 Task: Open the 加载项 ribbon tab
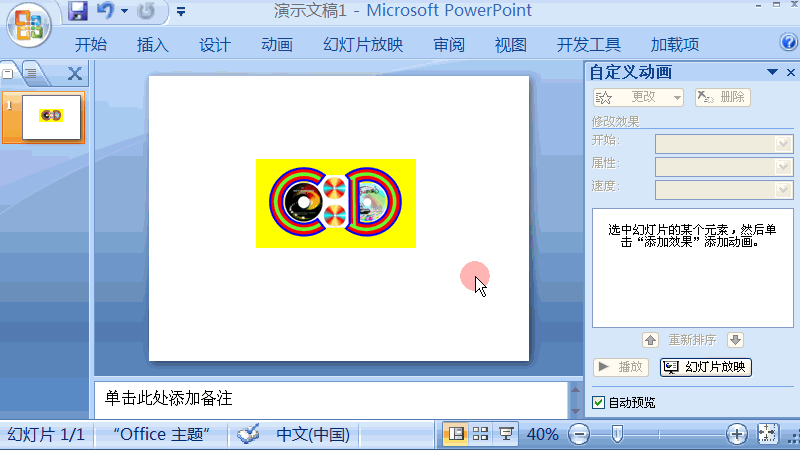point(674,45)
